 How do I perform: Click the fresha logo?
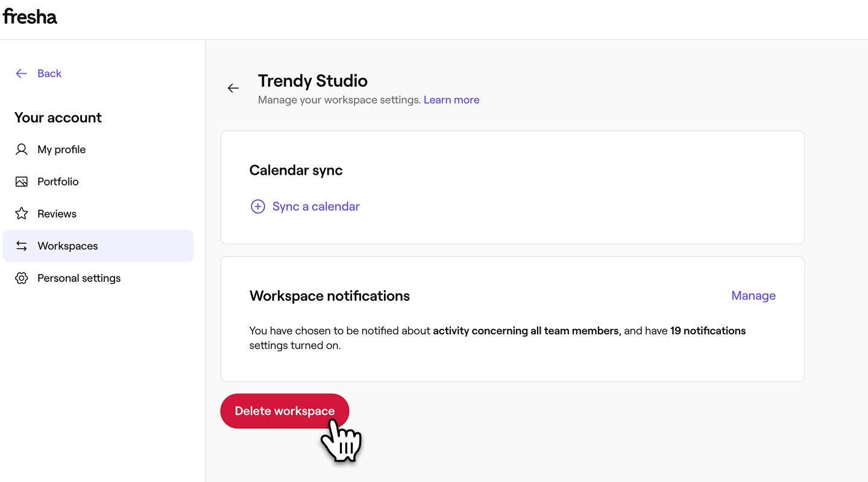pos(30,16)
